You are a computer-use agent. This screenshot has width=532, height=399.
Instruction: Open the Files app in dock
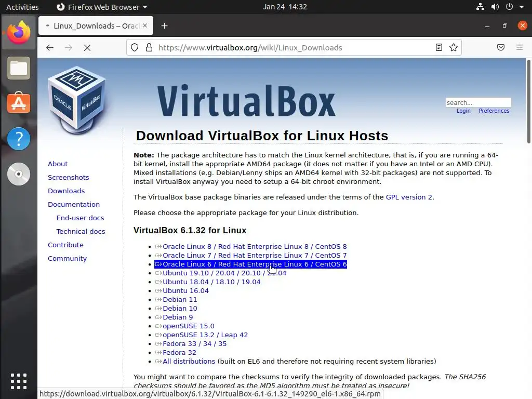coord(19,68)
